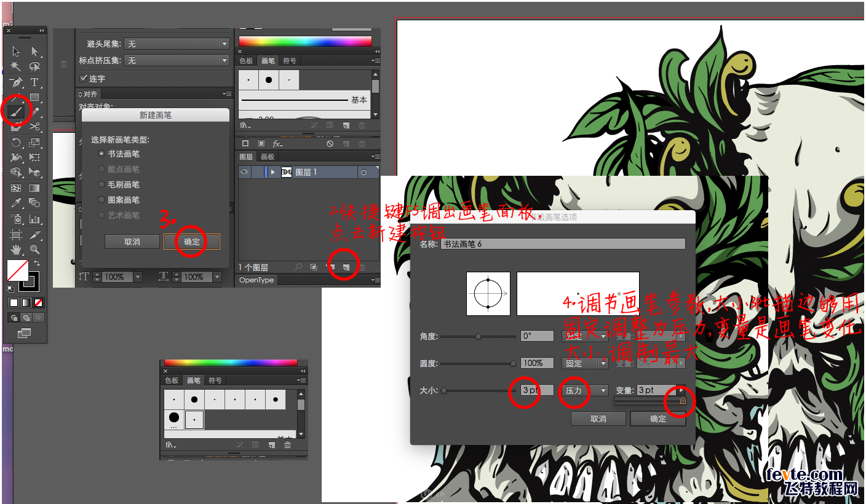Open the 标点挤压集 dropdown
This screenshot has height=504, width=866.
(177, 60)
